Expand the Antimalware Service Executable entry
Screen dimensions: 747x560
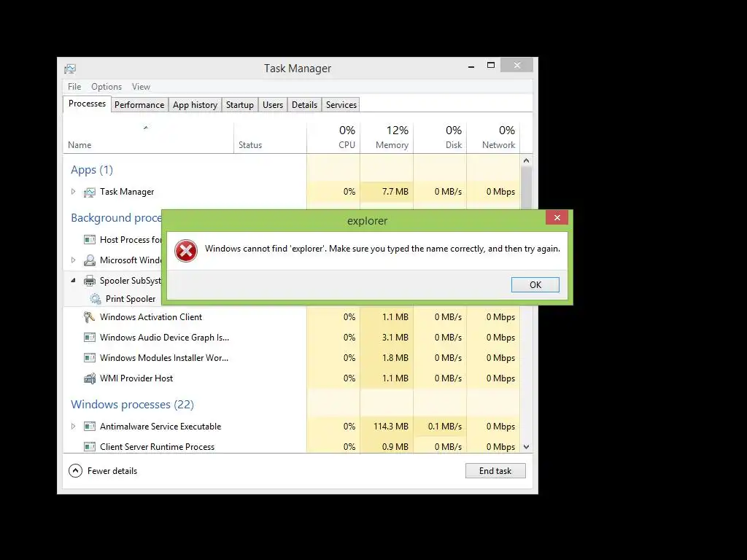[74, 426]
